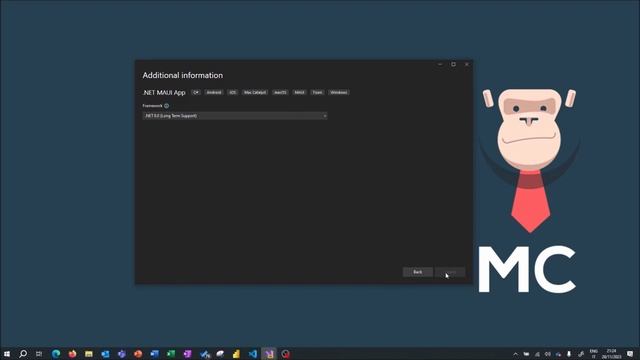Open Visual Studio Code from taskbar
Viewport: 640px width, 360px height.
point(253,354)
